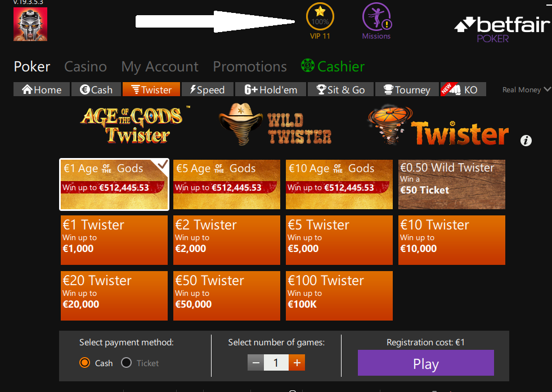Select Cash payment method
The width and height of the screenshot is (552, 392).
84,363
